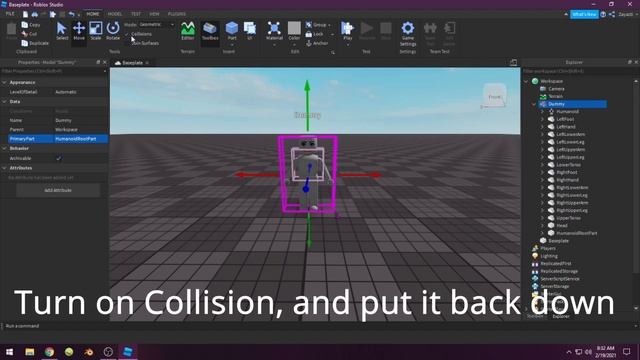640x360 pixels.
Task: Open the Material picker
Action: pos(274,31)
